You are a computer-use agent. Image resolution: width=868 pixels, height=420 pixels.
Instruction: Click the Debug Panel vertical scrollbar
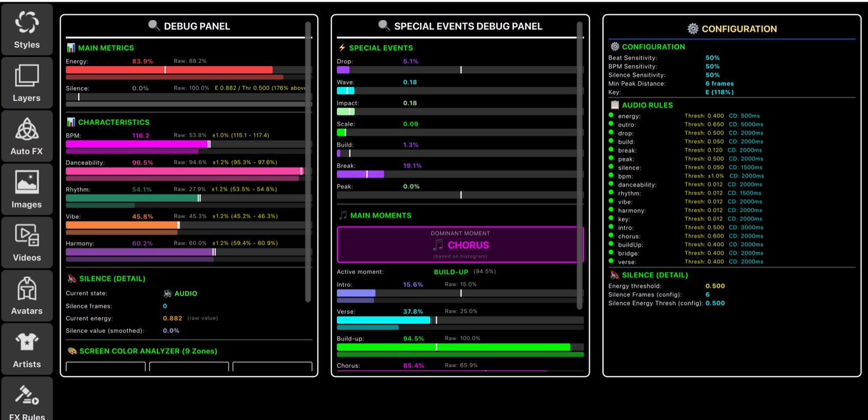308,161
